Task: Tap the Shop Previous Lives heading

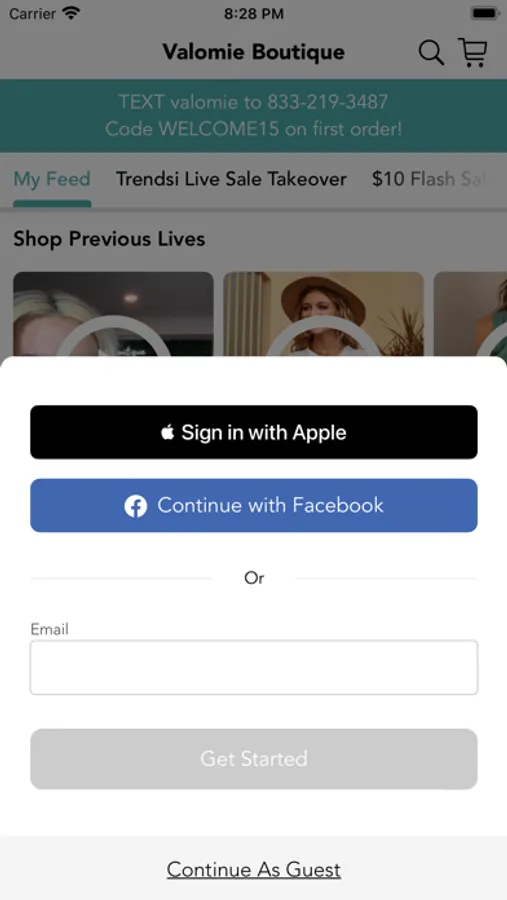Action: (x=109, y=239)
